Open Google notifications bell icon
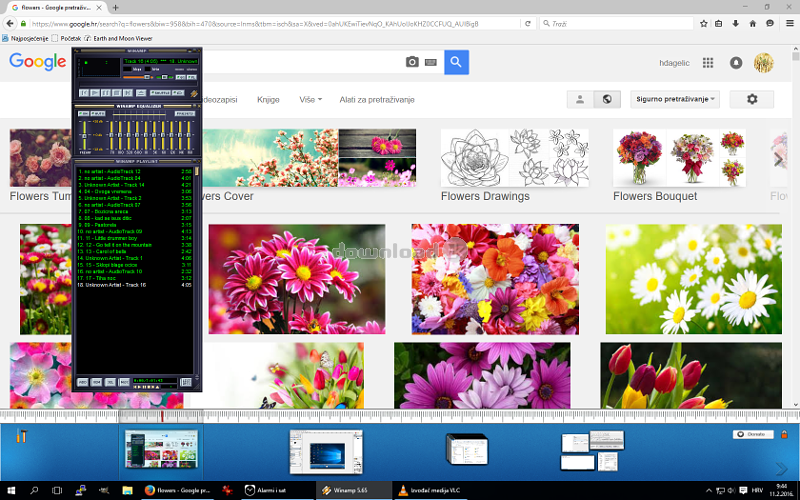Image resolution: width=800 pixels, height=500 pixels. [x=736, y=63]
